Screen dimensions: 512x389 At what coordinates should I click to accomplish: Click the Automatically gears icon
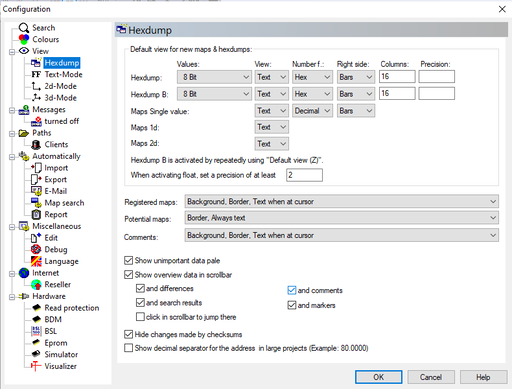coord(24,156)
